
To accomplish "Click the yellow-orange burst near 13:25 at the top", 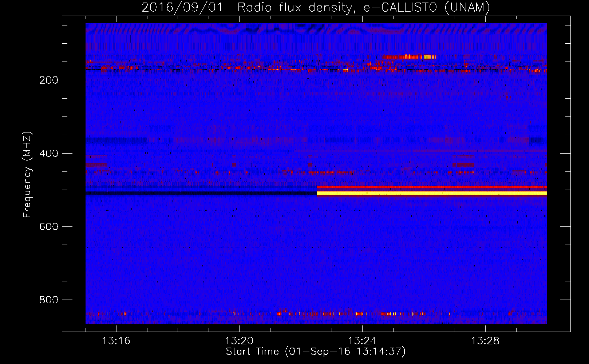I will (x=409, y=57).
